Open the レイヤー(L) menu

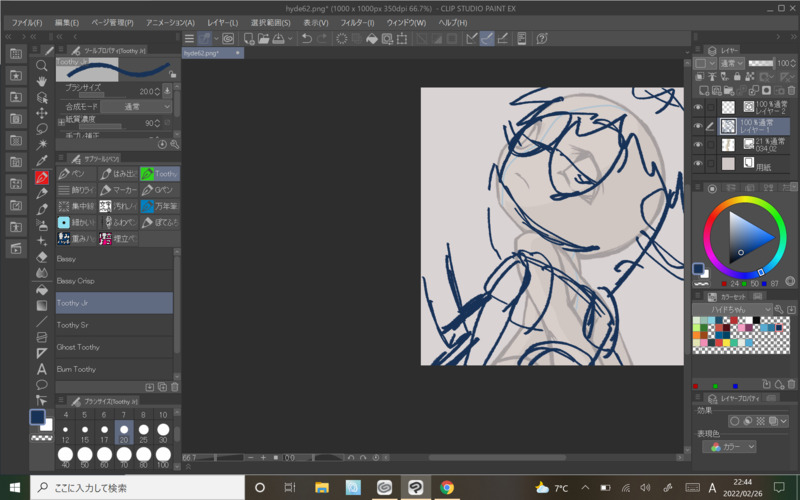[222, 23]
